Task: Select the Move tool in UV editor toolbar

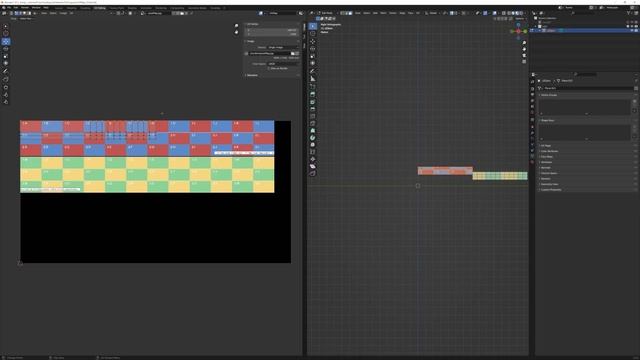Action: click(6, 41)
